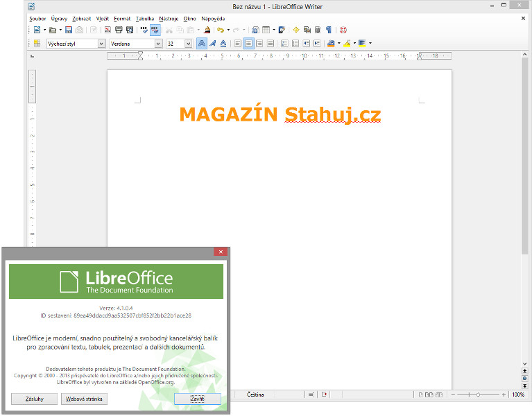Click the Data Sources icon

tap(318, 31)
